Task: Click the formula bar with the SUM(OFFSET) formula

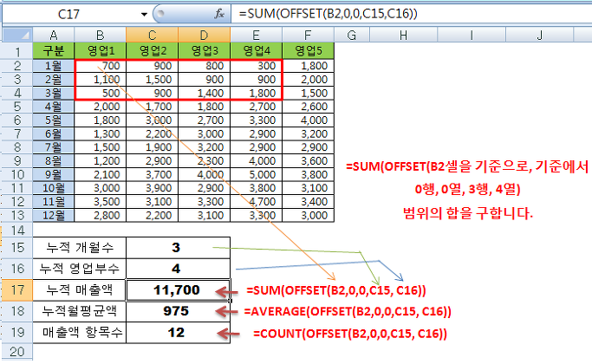Action: pos(412,14)
